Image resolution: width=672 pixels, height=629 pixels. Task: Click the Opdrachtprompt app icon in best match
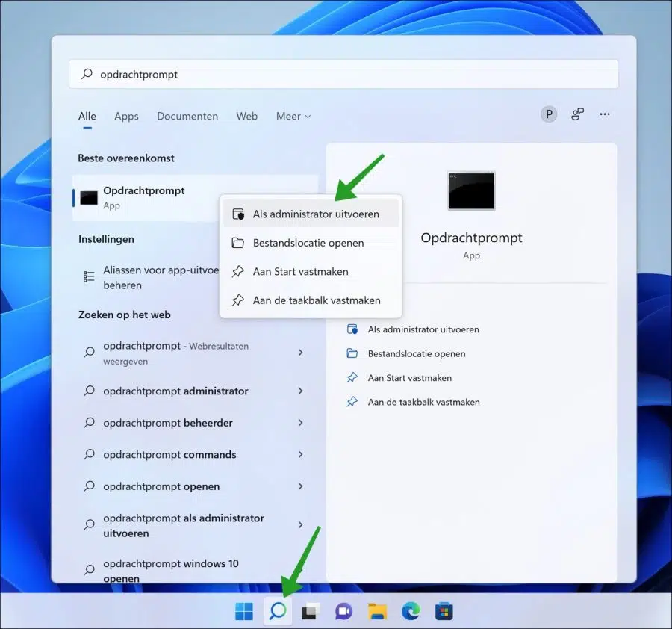[x=89, y=198]
